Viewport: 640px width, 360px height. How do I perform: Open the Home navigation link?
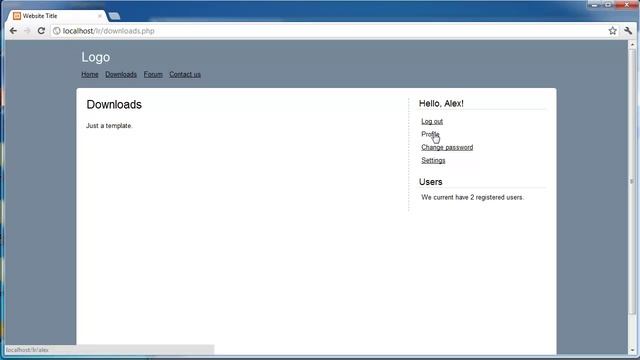(90, 74)
